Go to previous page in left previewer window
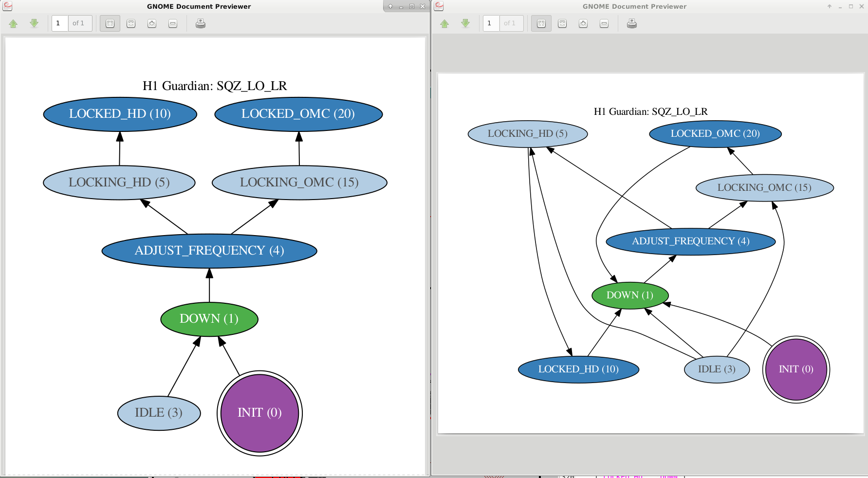 coord(13,23)
